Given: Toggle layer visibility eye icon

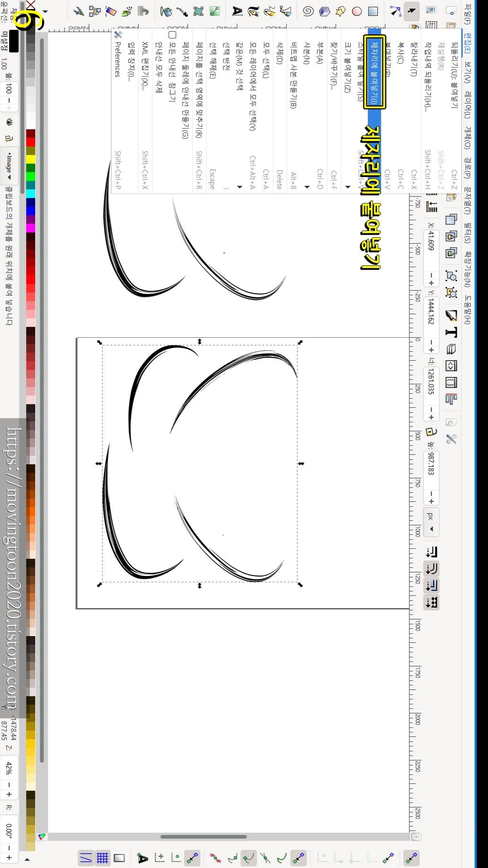Looking at the screenshot, I should (x=9, y=122).
